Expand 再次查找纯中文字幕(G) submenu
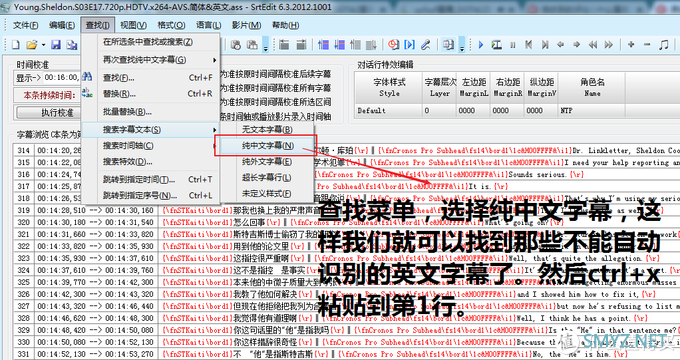 coord(151,59)
